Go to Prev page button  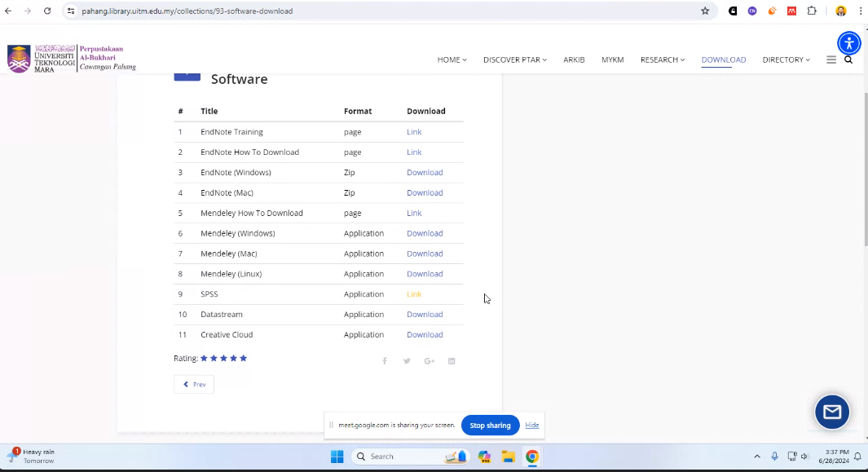194,385
